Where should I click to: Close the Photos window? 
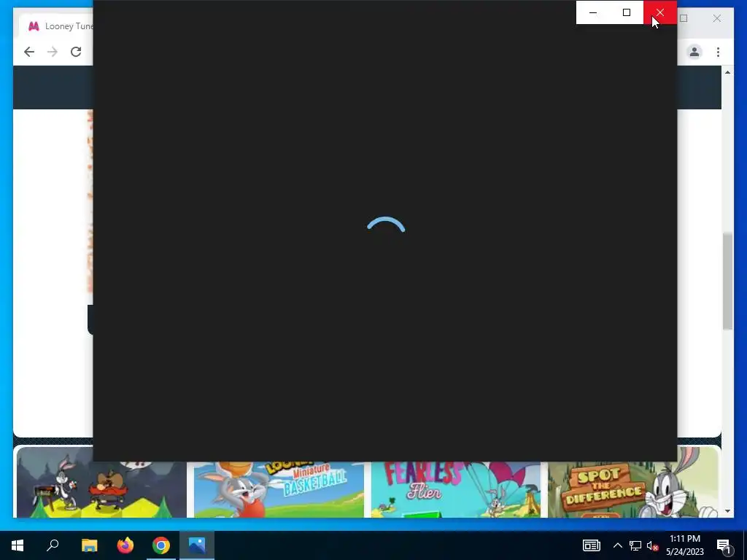point(659,12)
